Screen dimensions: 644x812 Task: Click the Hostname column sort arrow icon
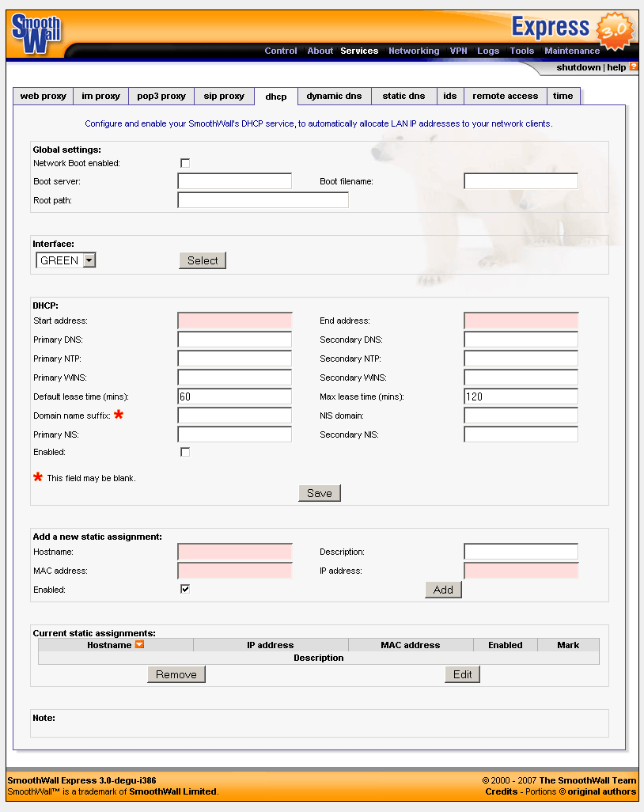pyautogui.click(x=139, y=644)
